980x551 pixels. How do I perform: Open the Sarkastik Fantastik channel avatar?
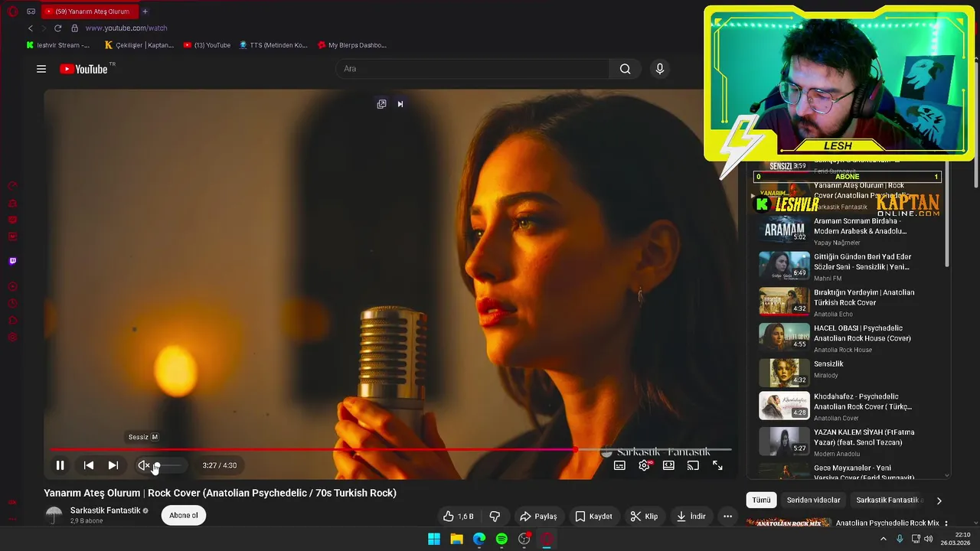click(x=54, y=515)
